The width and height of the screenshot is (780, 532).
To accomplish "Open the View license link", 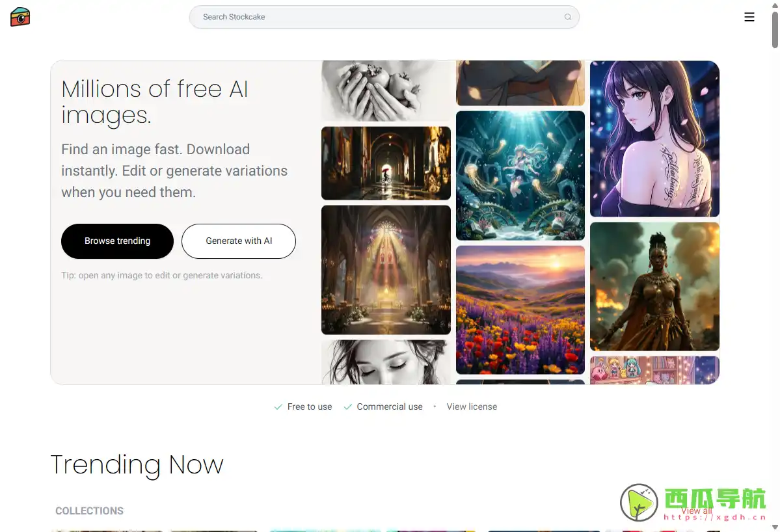I will coord(472,406).
